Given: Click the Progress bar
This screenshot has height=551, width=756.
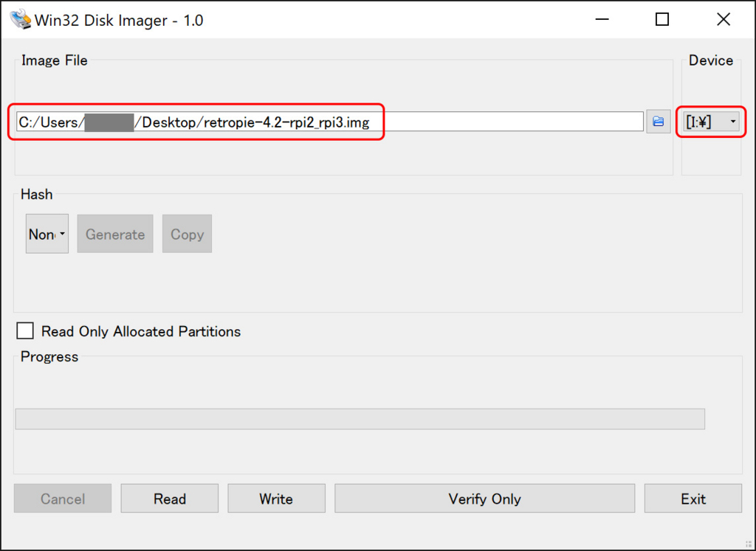Looking at the screenshot, I should coord(360,419).
